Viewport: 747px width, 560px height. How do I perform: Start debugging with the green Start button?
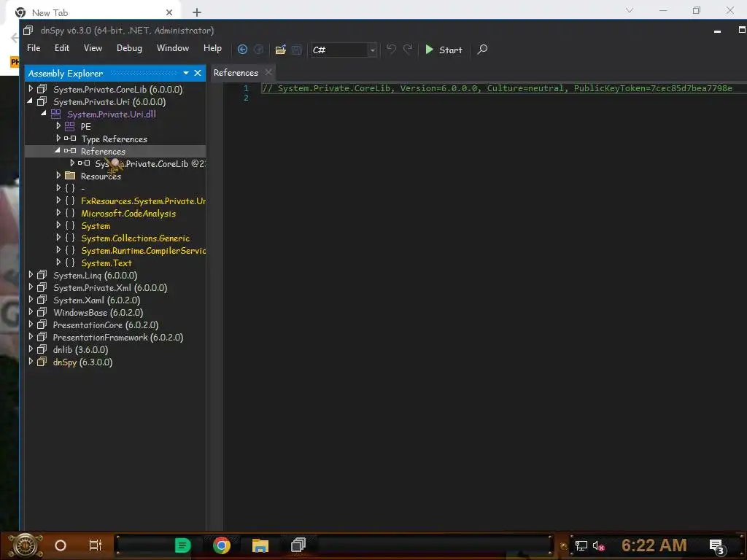pos(444,50)
